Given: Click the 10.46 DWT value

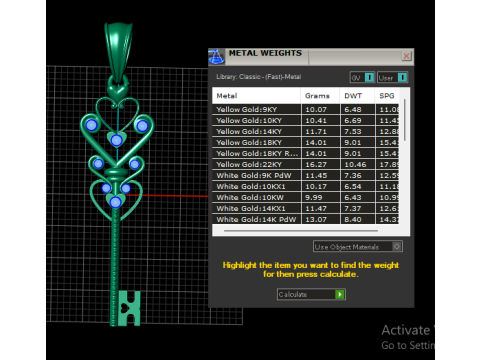Looking at the screenshot, I should (355, 164).
